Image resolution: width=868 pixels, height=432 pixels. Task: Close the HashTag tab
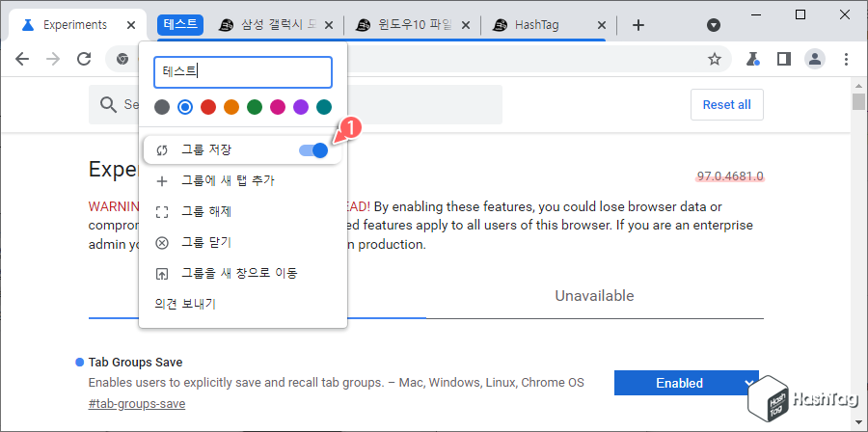click(x=603, y=25)
